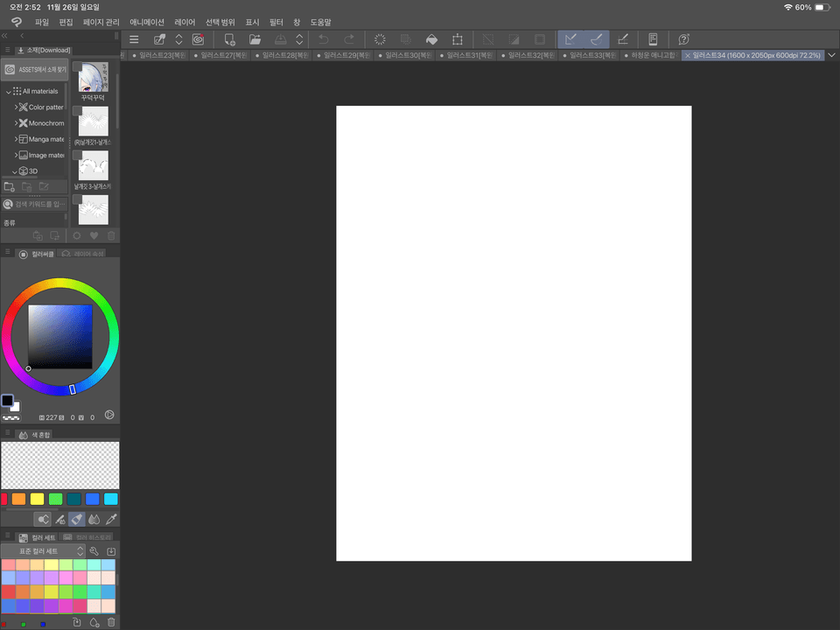Expand the Color pattern folder
Screen dimensions: 840x630
point(16,107)
